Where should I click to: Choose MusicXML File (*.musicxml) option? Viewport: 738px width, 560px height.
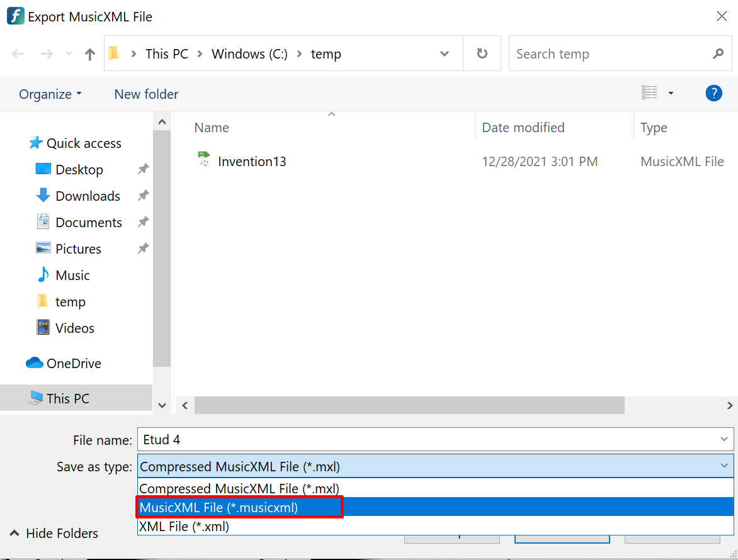[x=239, y=507]
